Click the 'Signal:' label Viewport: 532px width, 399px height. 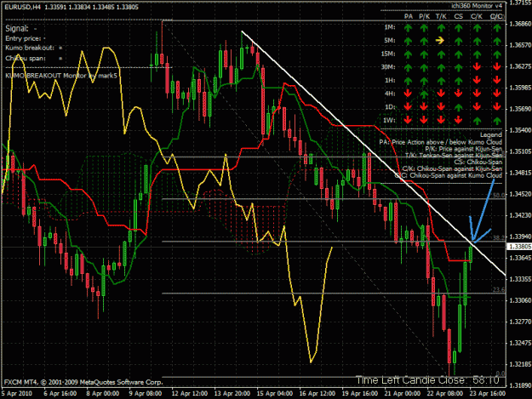(17, 29)
